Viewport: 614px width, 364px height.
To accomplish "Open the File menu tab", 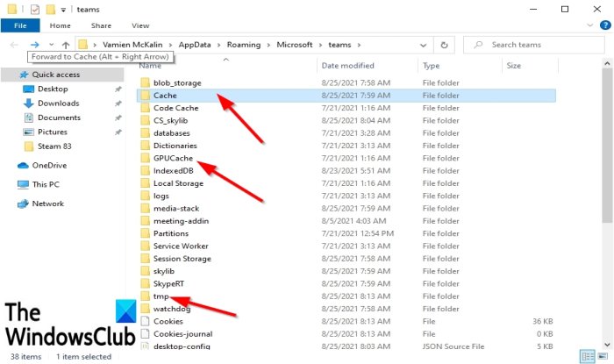I will pyautogui.click(x=20, y=25).
